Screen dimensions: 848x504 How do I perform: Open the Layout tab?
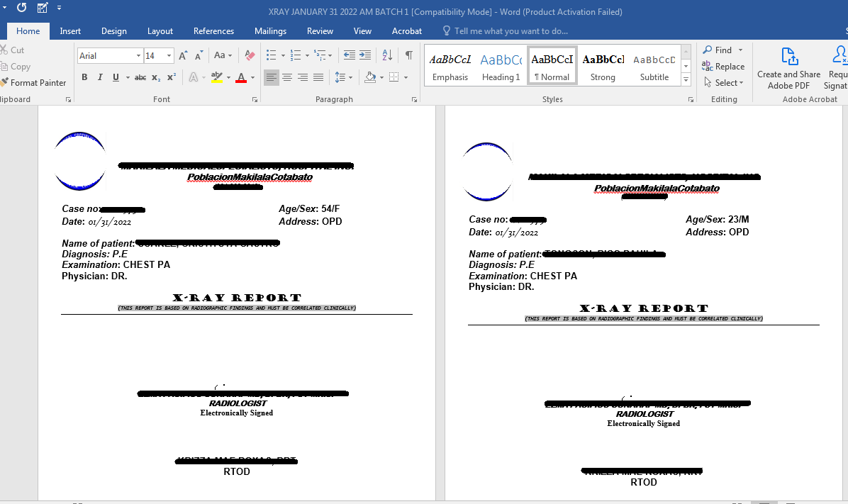[x=160, y=30]
